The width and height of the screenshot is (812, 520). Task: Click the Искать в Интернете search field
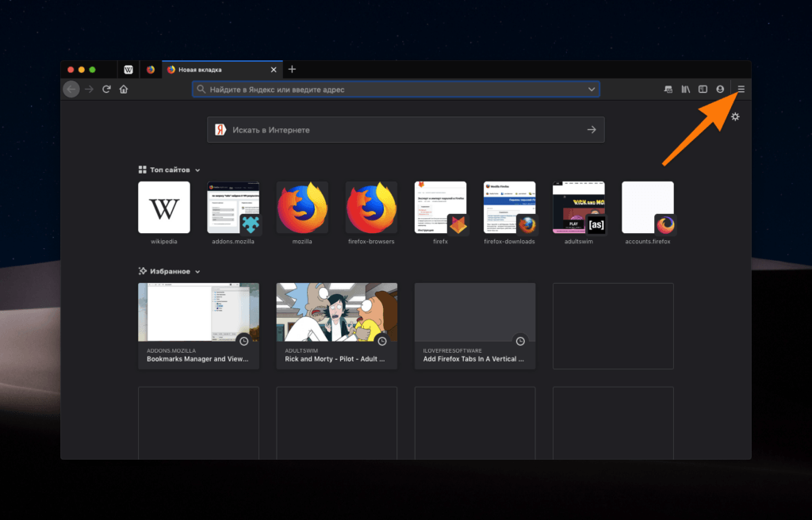(406, 129)
